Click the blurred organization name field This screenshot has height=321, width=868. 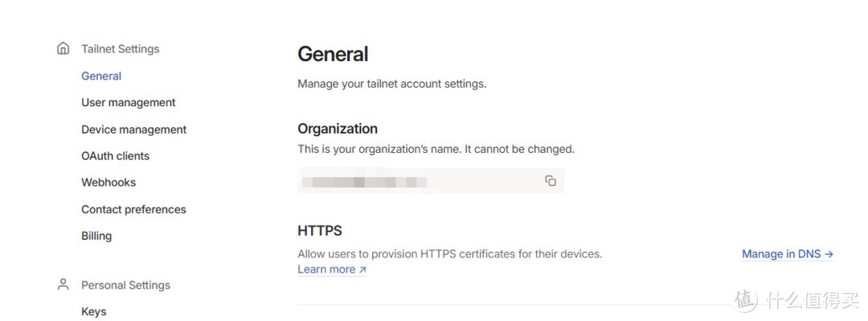click(431, 181)
